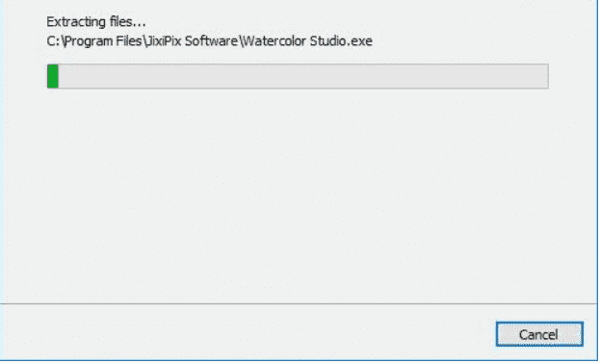
Task: Click the 'C:' drive letter in path
Action: [53, 41]
